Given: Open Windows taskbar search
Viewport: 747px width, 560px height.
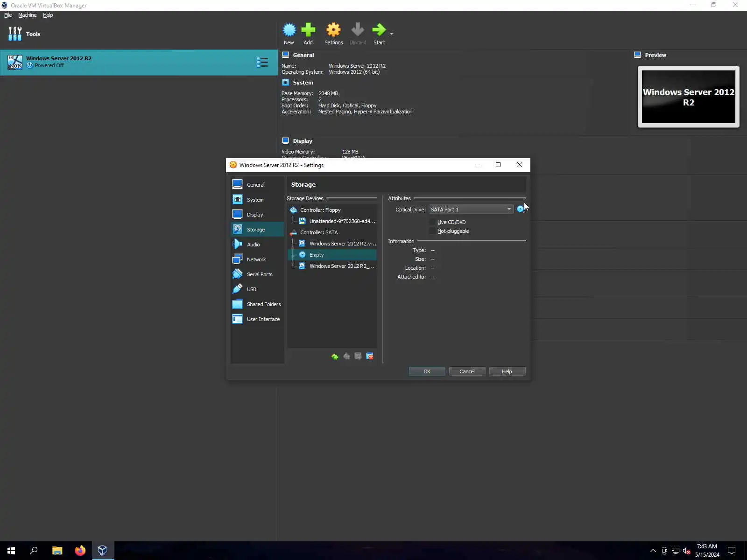Looking at the screenshot, I should coord(34,551).
